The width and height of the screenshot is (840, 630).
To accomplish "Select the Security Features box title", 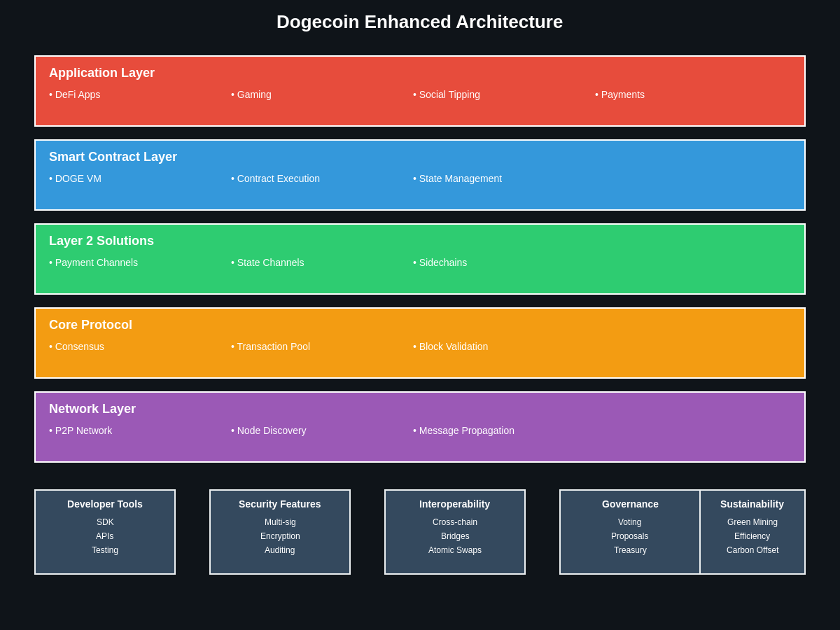I will pos(280,504).
